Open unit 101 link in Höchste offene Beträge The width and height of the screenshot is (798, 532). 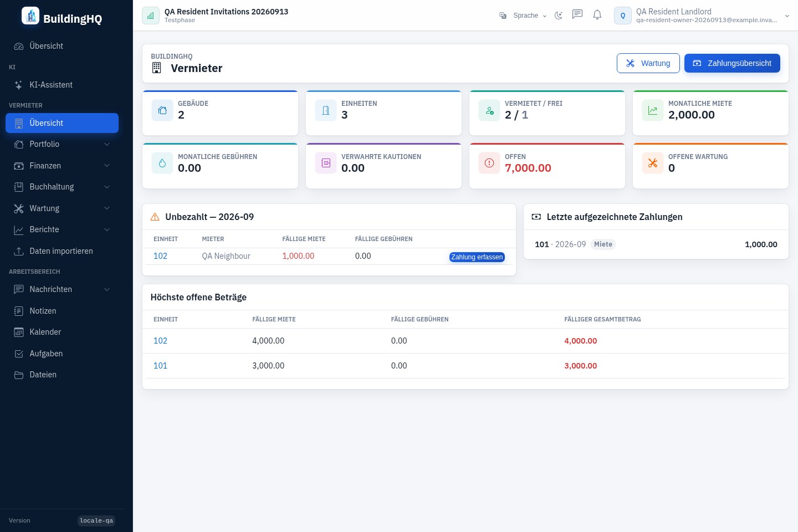point(160,366)
